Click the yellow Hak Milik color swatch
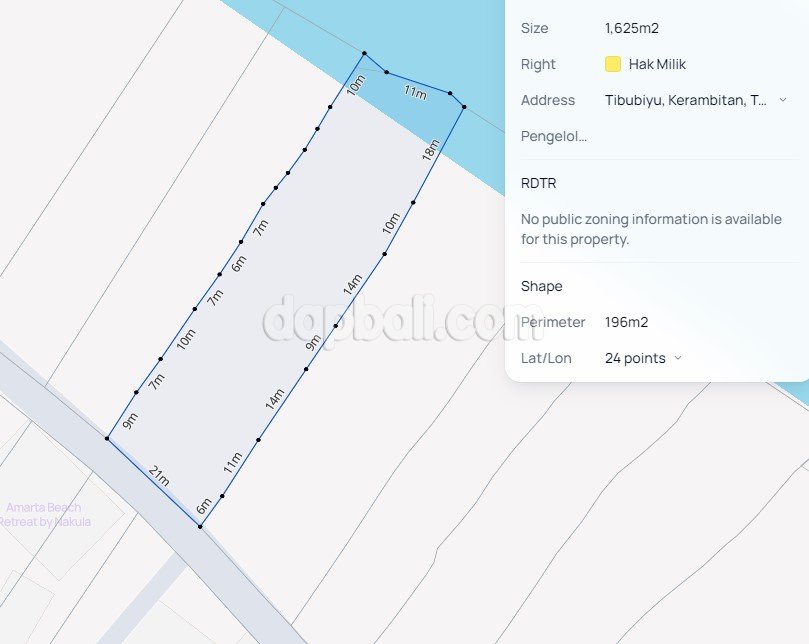 pyautogui.click(x=613, y=64)
